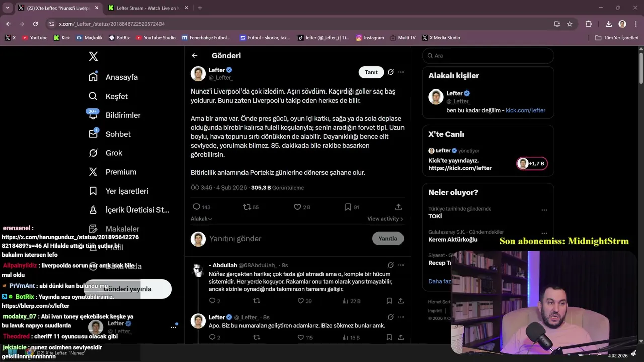Like the main post with 2 B likes

(x=302, y=207)
